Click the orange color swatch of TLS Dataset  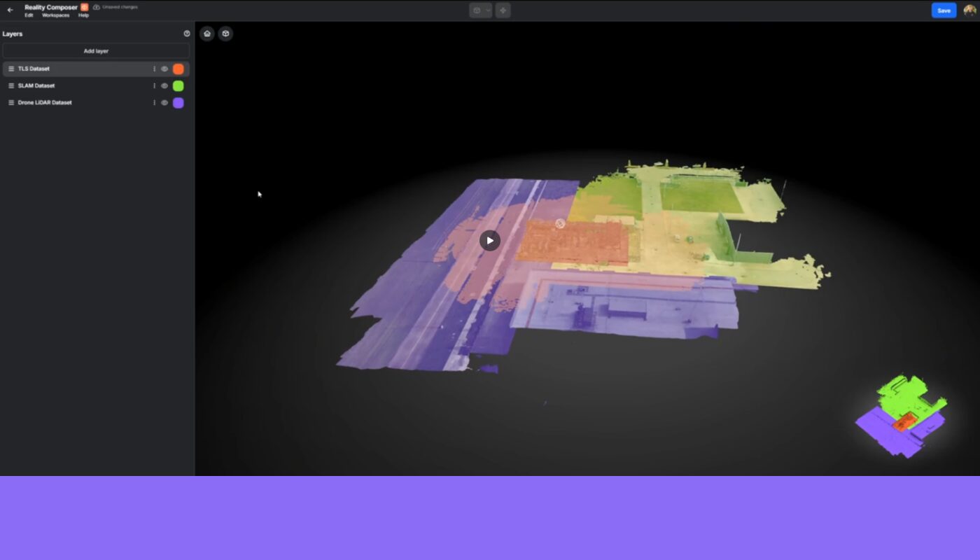(178, 69)
